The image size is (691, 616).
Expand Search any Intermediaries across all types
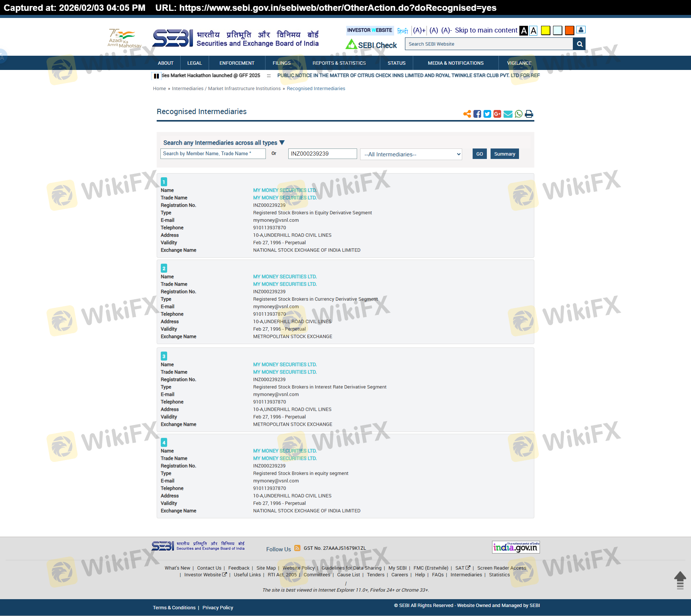point(224,142)
